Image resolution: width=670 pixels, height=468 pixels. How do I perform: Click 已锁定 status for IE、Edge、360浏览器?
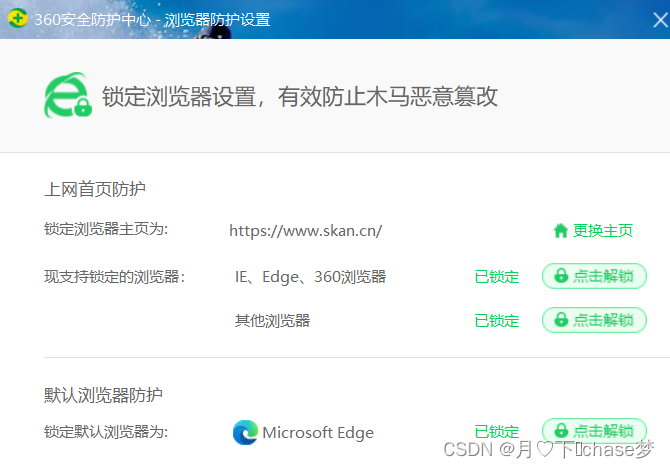(497, 277)
